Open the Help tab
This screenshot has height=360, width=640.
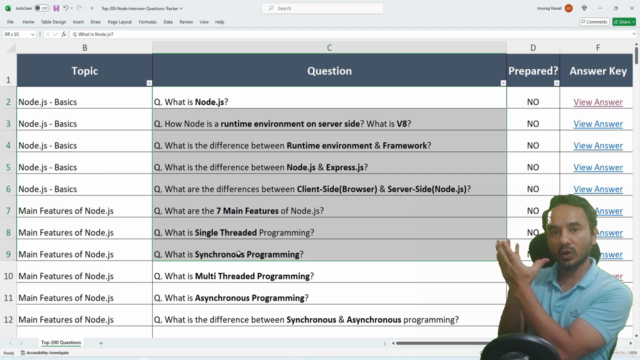(x=220, y=22)
